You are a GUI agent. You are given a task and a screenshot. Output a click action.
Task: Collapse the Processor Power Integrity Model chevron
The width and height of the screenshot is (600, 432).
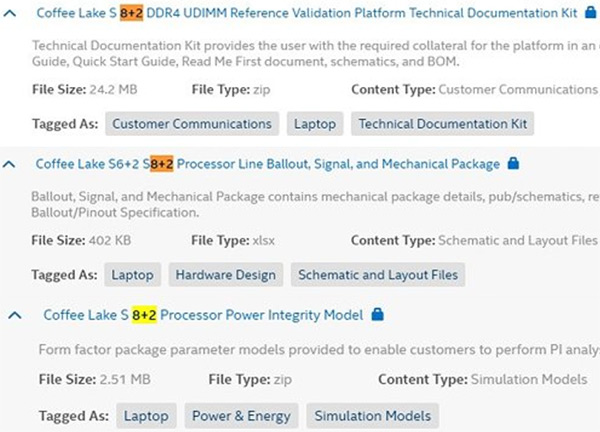coord(15,316)
